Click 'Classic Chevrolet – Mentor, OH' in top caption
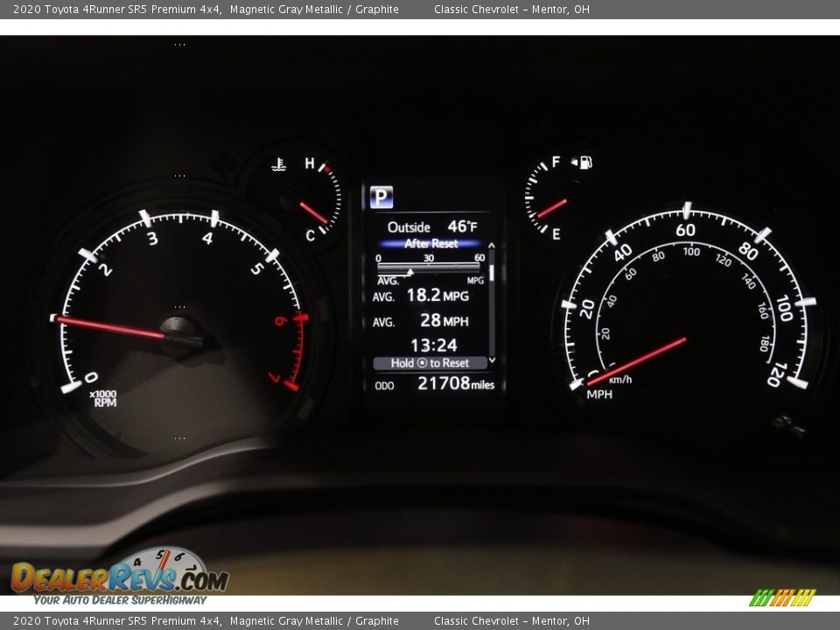The height and width of the screenshot is (630, 840). tap(512, 9)
